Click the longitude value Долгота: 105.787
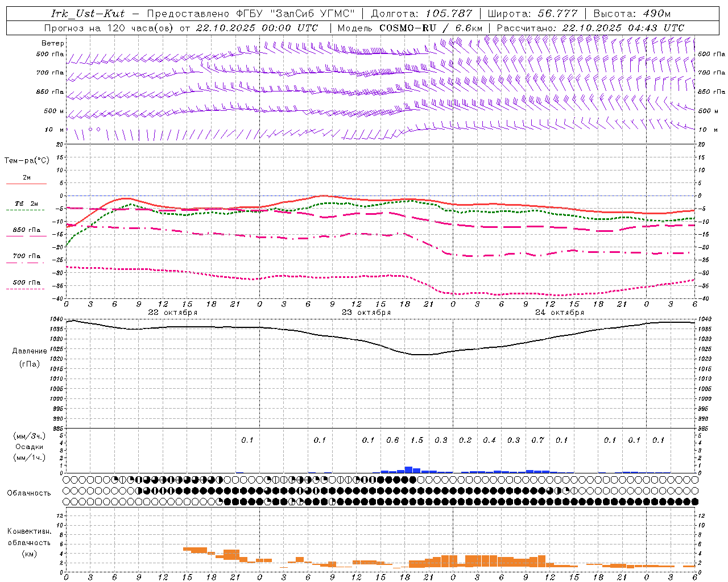The width and height of the screenshot is (728, 582). [421, 14]
